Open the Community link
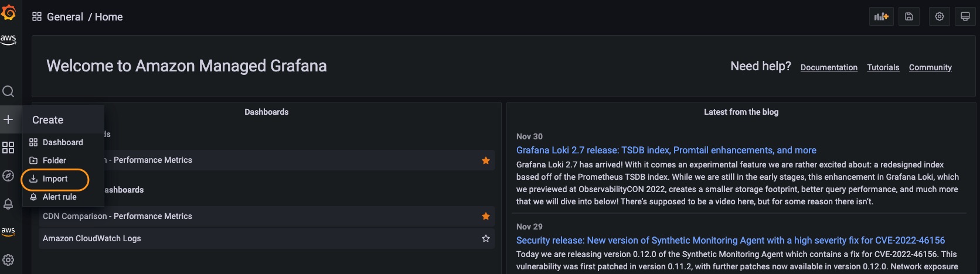 coord(930,67)
